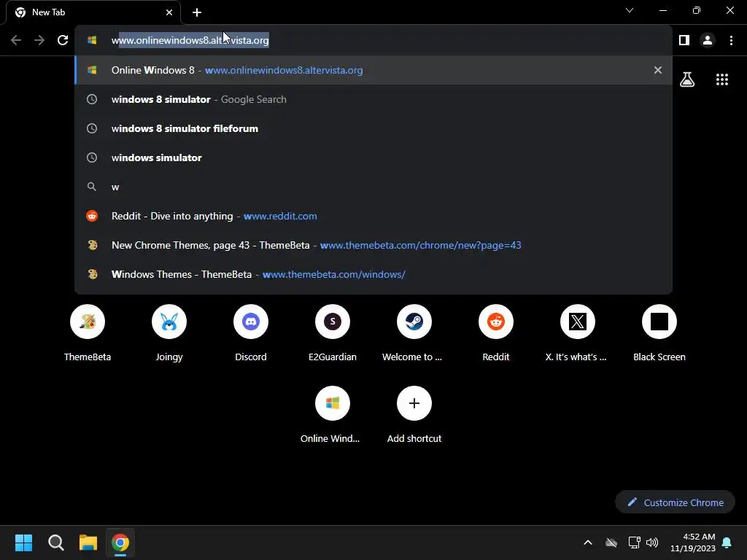Viewport: 747px width, 560px height.
Task: Open the network status tray icon
Action: (x=634, y=542)
